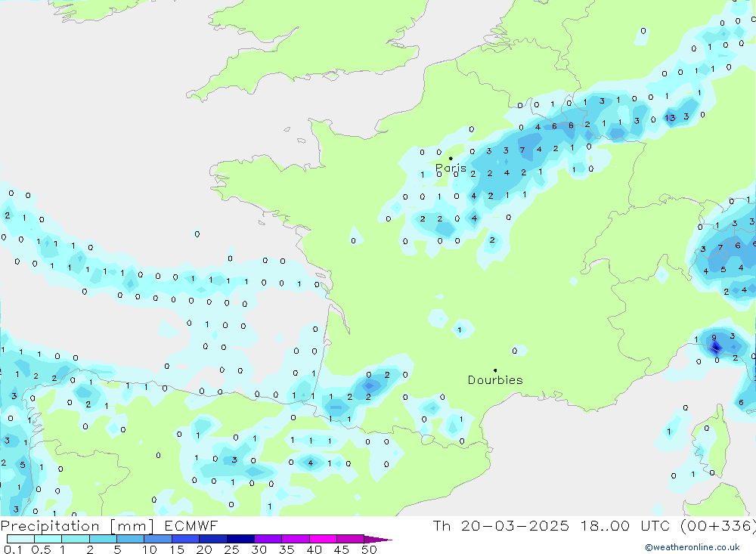Click the legend number 25

coord(231,549)
